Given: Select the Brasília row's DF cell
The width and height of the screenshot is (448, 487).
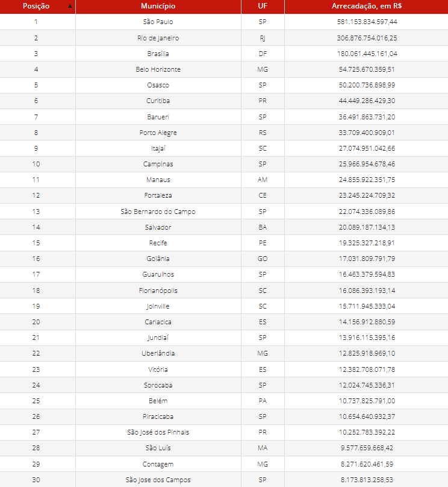Looking at the screenshot, I should coord(263,54).
